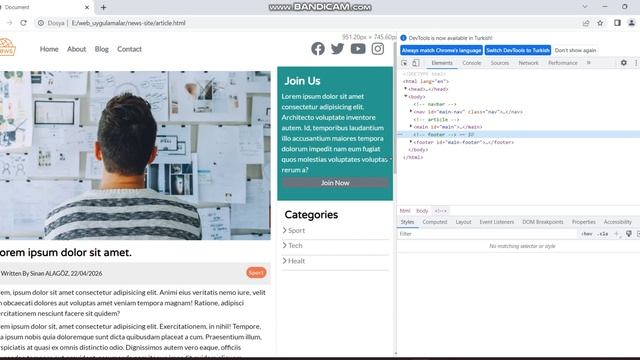640x360 pixels.
Task: Switch to the Performance tab
Action: point(562,63)
